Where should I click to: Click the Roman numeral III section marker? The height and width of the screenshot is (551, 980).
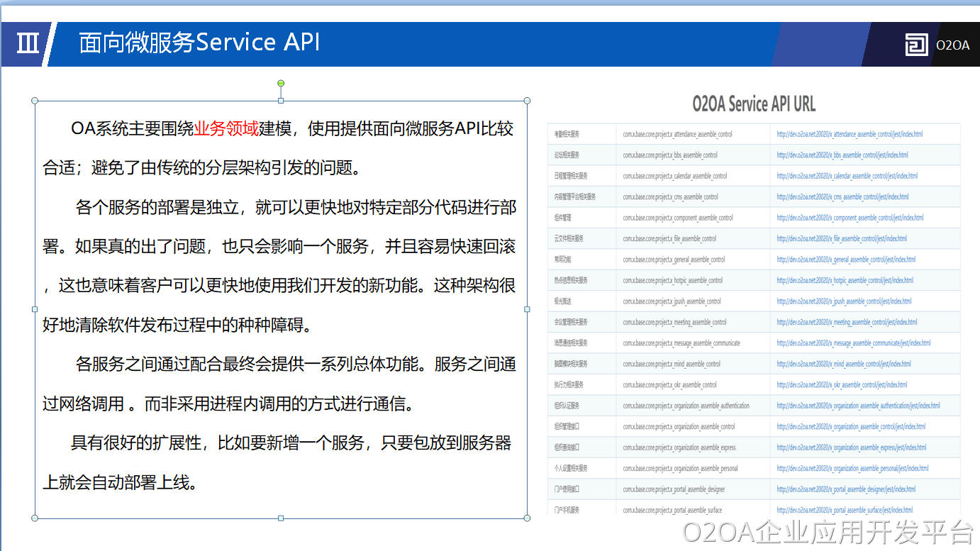pyautogui.click(x=28, y=43)
